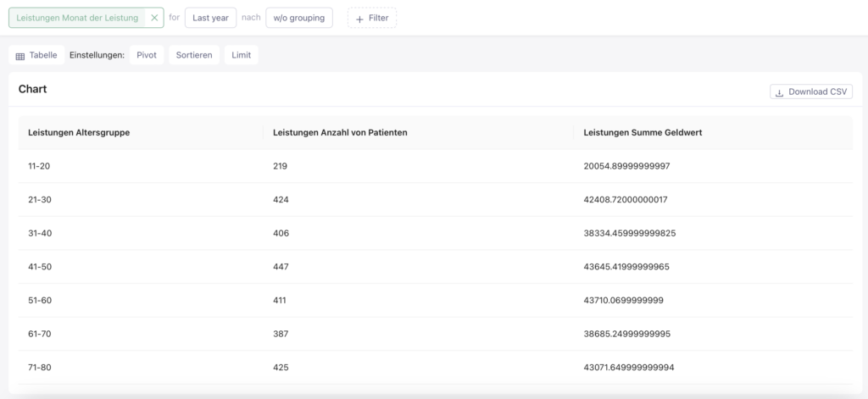Download CSV of the chart

(x=811, y=91)
